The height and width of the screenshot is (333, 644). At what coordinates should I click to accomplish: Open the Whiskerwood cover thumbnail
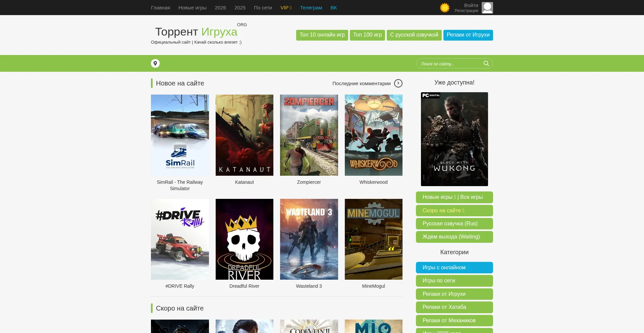point(374,135)
